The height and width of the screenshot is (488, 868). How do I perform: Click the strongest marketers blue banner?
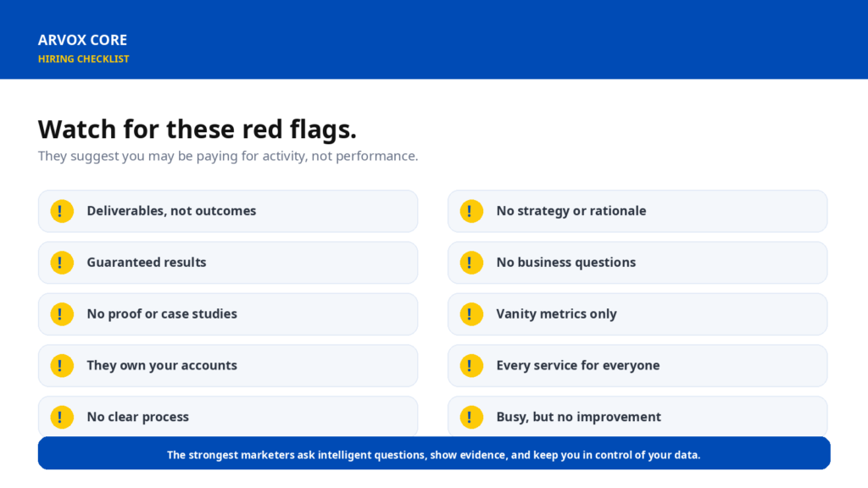434,453
